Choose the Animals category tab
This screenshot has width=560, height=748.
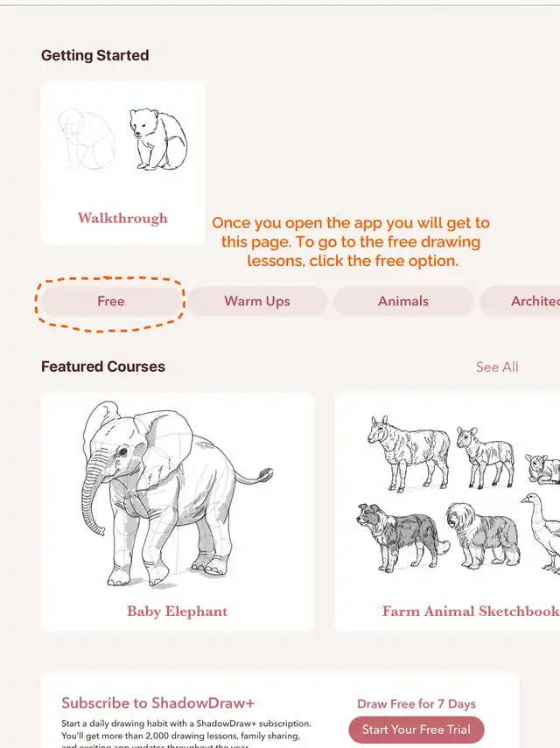tap(403, 301)
